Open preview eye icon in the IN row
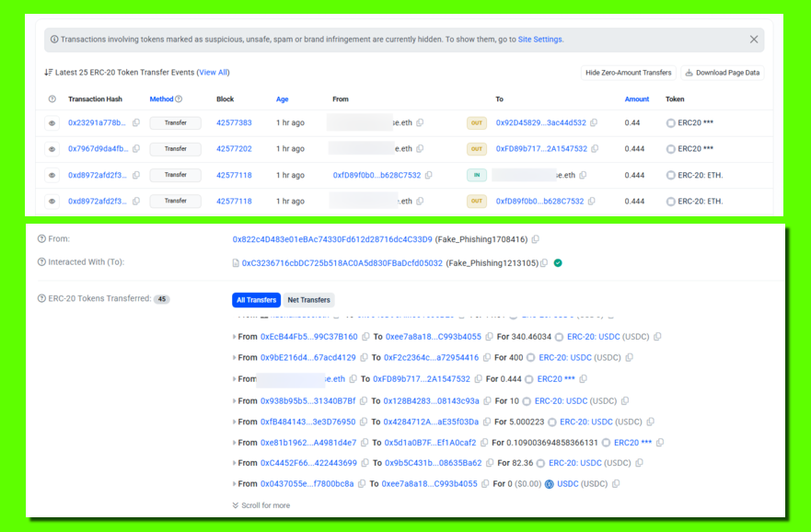The height and width of the screenshot is (532, 811). point(52,175)
